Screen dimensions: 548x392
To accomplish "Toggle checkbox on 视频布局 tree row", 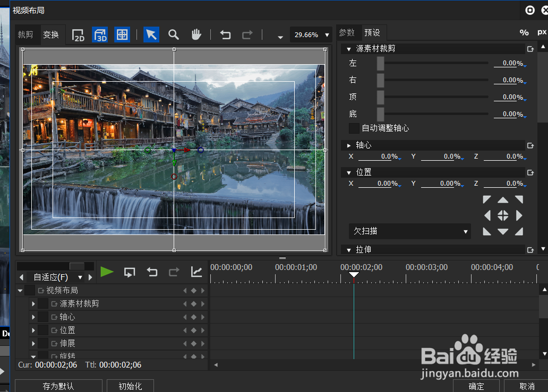I will click(30, 291).
